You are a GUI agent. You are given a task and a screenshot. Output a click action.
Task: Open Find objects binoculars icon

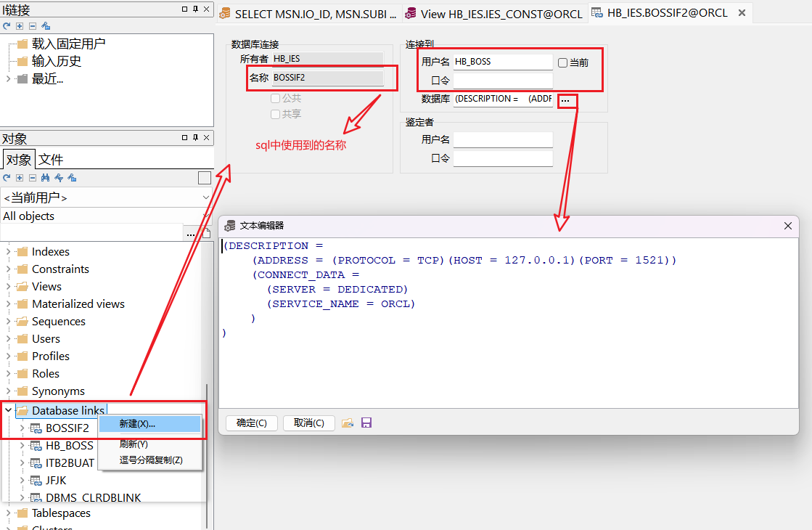tap(46, 178)
